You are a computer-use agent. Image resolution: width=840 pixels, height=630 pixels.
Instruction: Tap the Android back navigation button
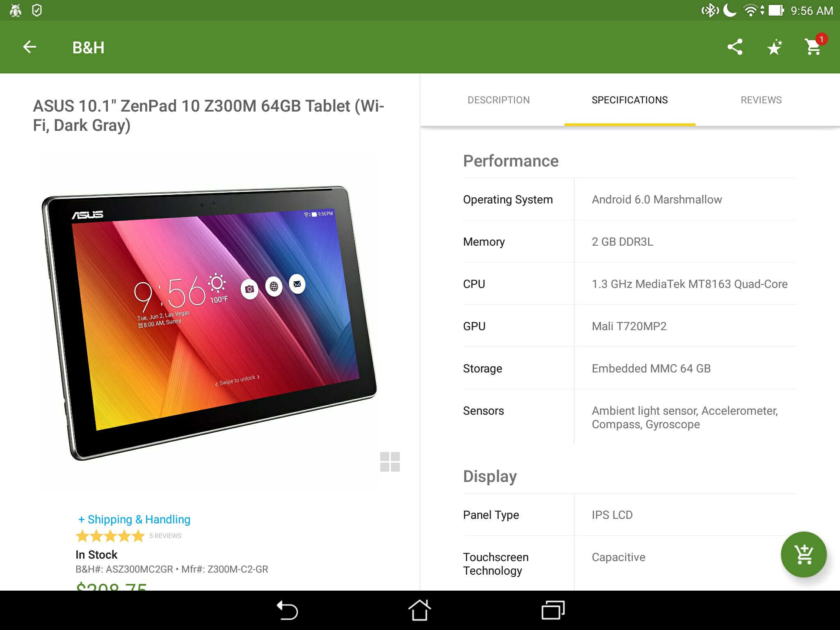[287, 610]
